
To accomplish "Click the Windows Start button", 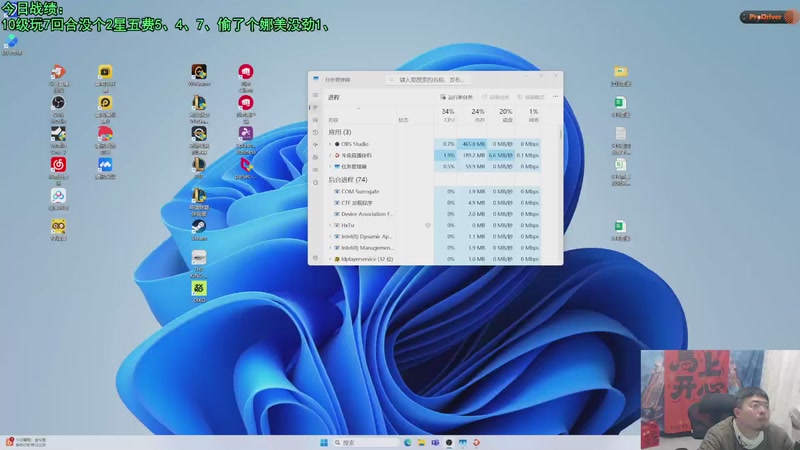I will point(323,442).
